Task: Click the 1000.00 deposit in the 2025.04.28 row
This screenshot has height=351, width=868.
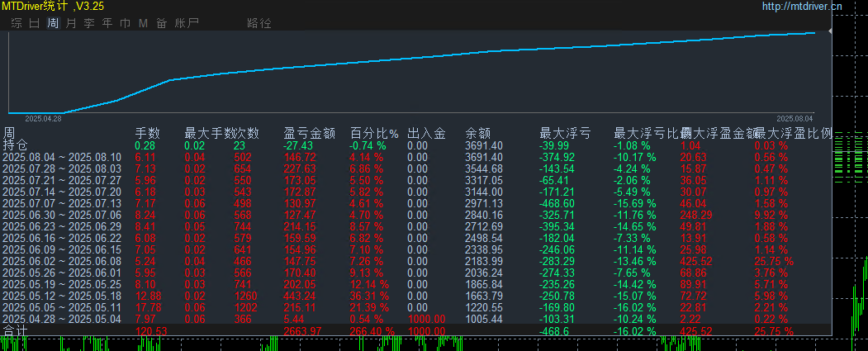Action: pyautogui.click(x=426, y=319)
